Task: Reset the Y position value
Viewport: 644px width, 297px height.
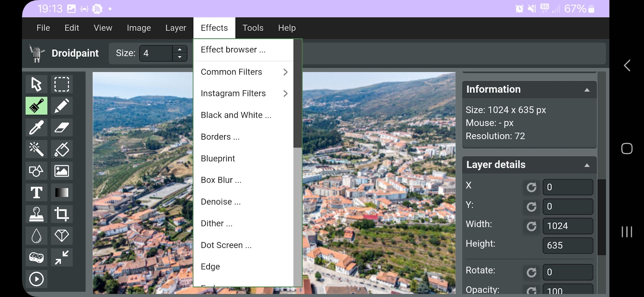Action: pyautogui.click(x=532, y=206)
